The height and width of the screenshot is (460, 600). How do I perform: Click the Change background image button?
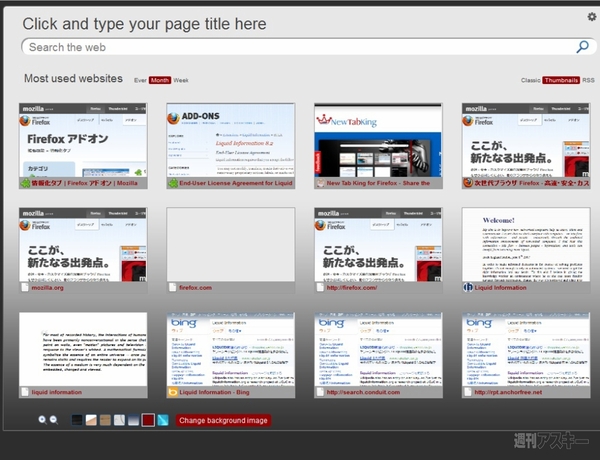coord(223,420)
